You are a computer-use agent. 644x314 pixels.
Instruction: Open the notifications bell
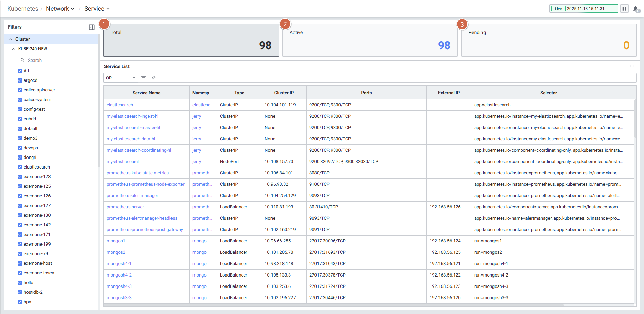pos(635,9)
